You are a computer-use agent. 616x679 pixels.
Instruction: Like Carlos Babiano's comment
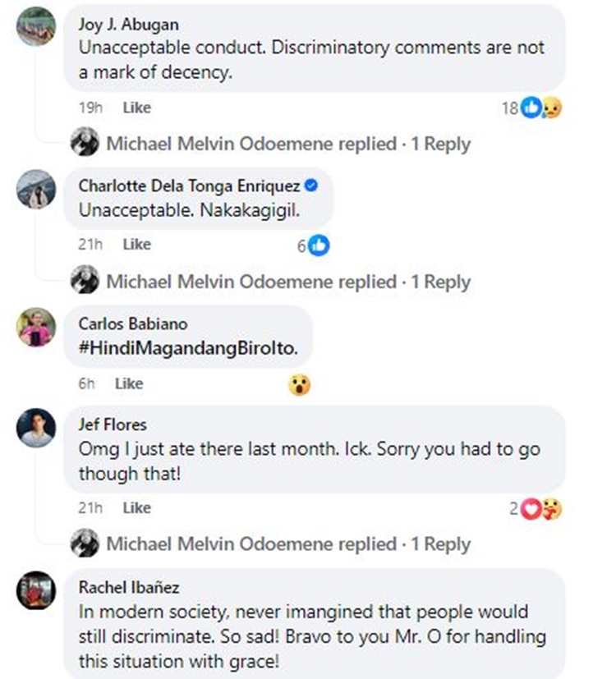click(129, 383)
